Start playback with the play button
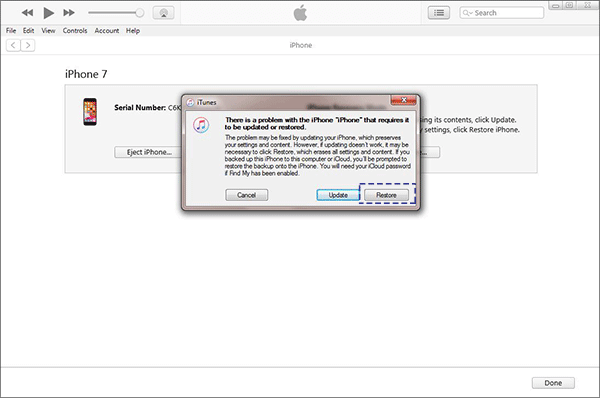600x398 pixels. click(x=48, y=13)
